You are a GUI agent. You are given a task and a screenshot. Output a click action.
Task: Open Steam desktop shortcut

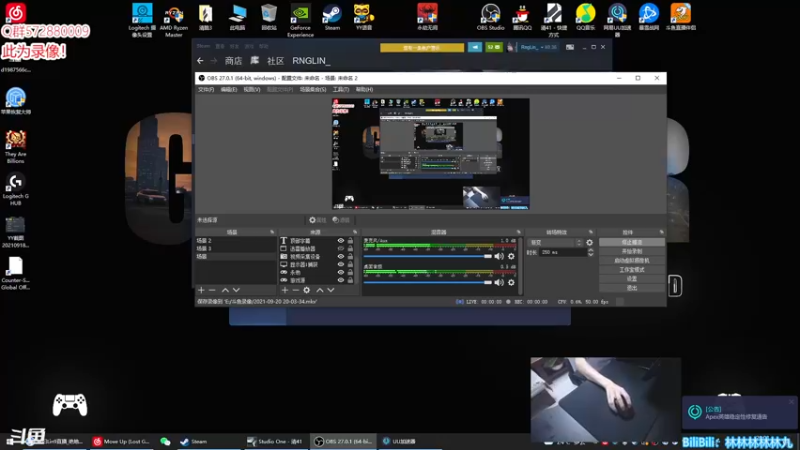click(x=332, y=17)
